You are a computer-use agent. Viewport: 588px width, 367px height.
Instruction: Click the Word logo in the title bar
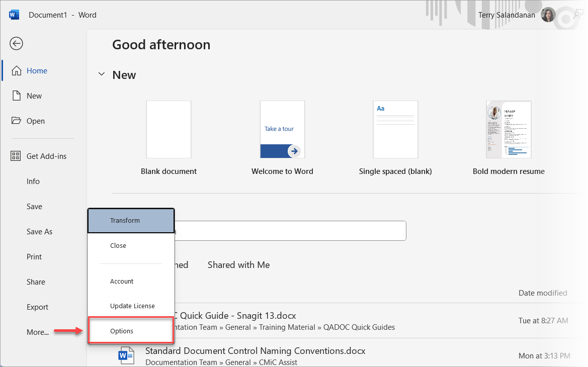(x=14, y=15)
